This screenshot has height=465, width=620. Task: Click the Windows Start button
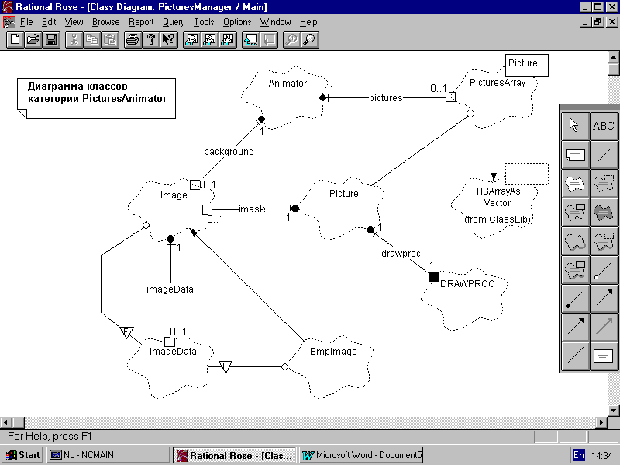[x=23, y=455]
